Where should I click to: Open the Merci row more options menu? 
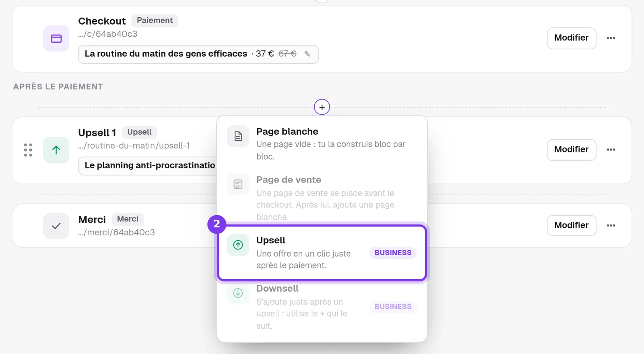611,225
